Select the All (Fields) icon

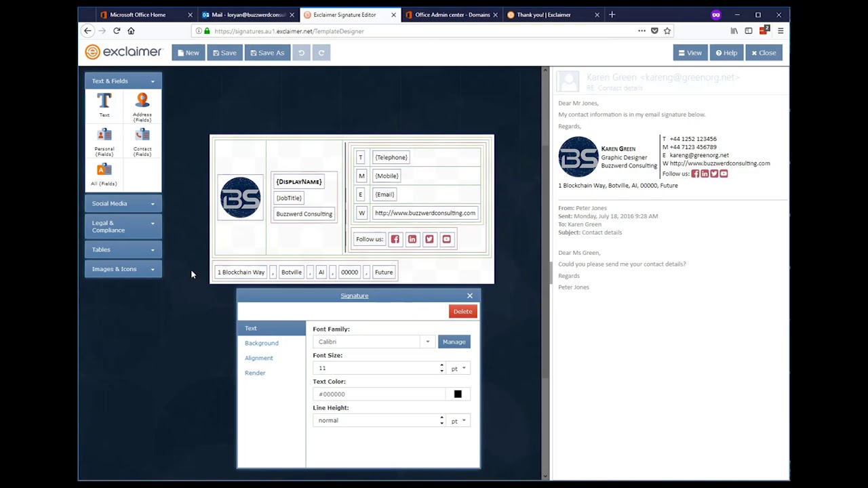pyautogui.click(x=104, y=169)
